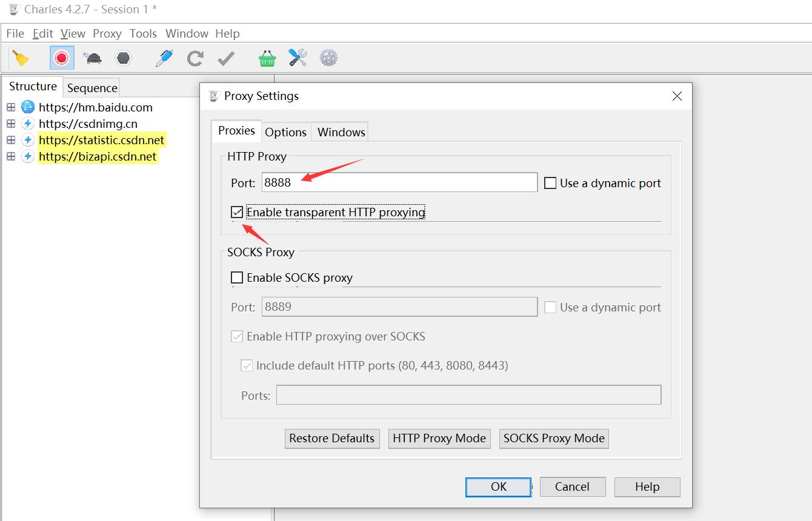Confirm with the OK button

pos(499,486)
